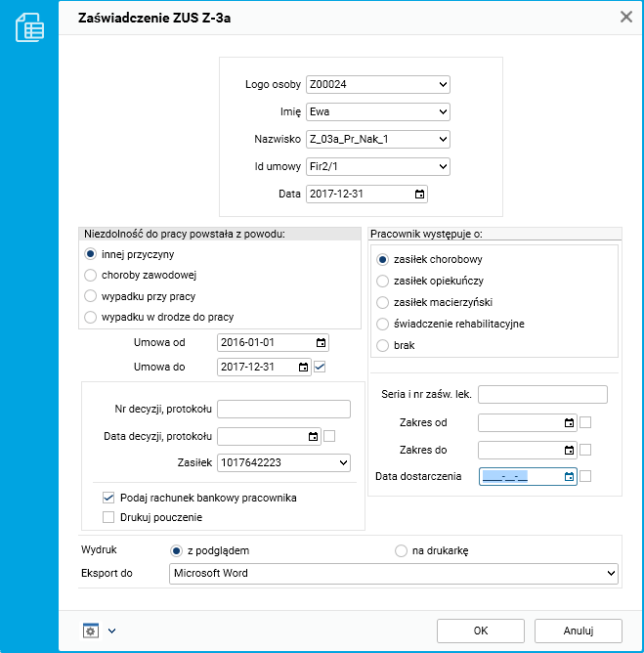Open calendar for Data decyzji, protokołu
The image size is (644, 653).
313,436
